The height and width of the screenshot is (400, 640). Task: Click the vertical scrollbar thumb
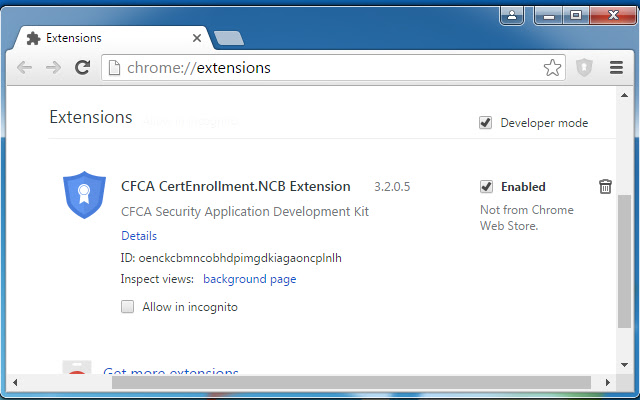[x=624, y=261]
